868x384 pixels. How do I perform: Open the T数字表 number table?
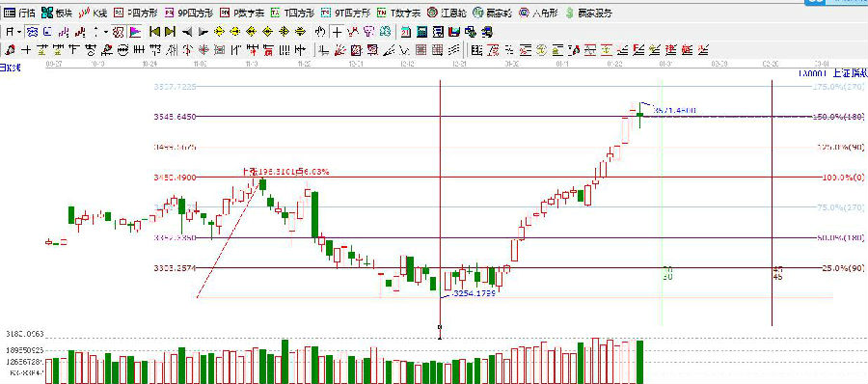(399, 13)
